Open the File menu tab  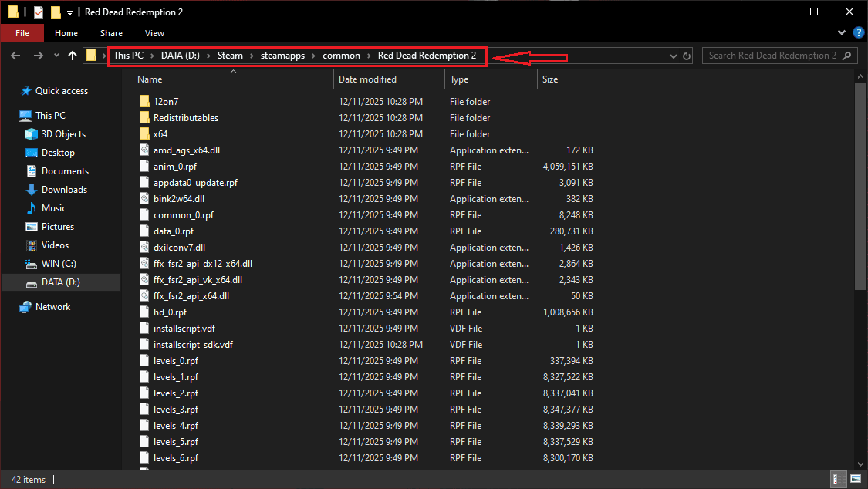pos(22,33)
